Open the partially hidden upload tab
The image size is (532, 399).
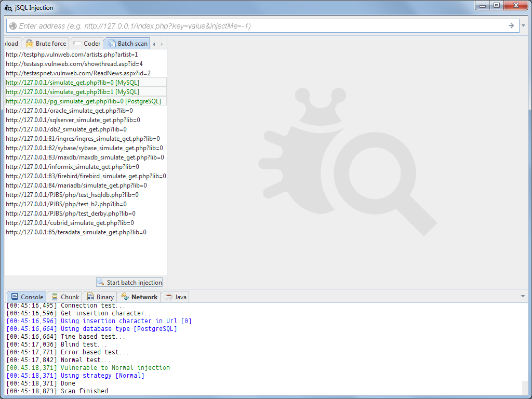point(11,44)
